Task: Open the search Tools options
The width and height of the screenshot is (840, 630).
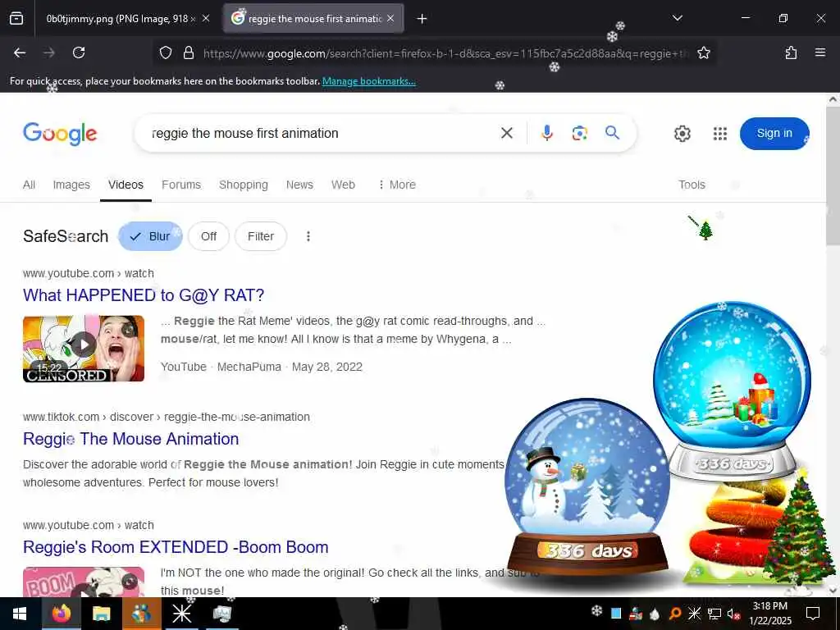Action: [692, 185]
